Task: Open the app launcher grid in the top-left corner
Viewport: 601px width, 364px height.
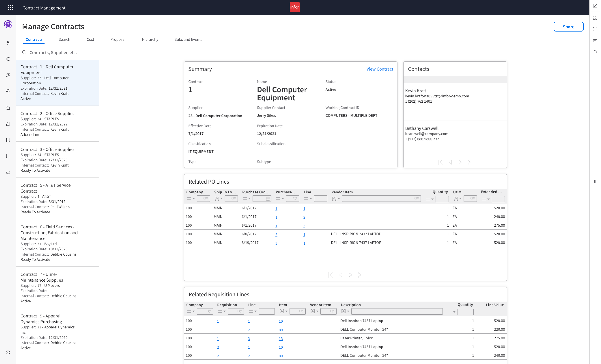Action: click(10, 8)
